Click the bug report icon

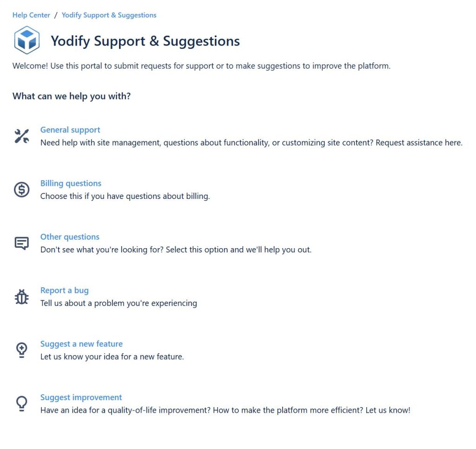point(22,297)
